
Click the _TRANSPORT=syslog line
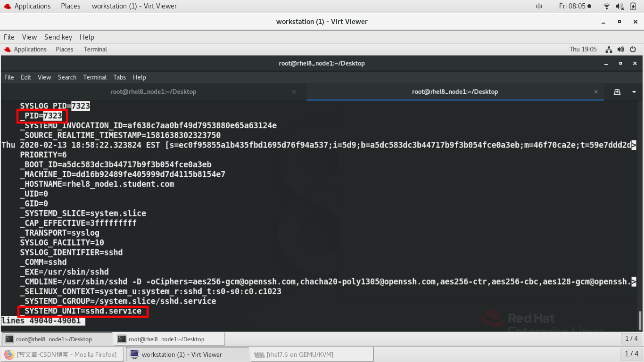click(x=59, y=233)
